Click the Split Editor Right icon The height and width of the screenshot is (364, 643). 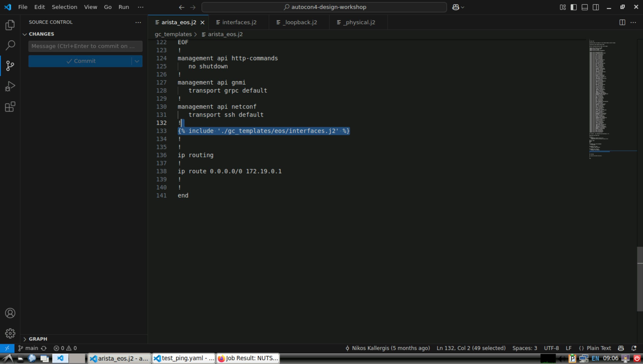pyautogui.click(x=622, y=22)
